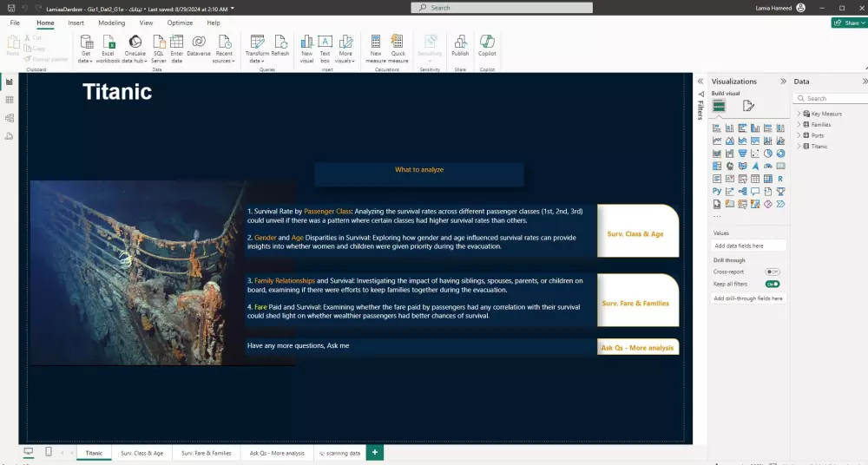Viewport: 868px width, 465px height.
Task: Insert the Q&A visual
Action: [x=755, y=192]
